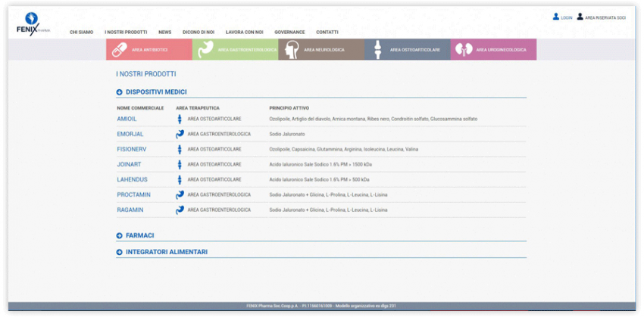The width and height of the screenshot is (644, 317).
Task: Click the 'I NOSTRI PRODOTTI' page heading
Action: coord(146,74)
